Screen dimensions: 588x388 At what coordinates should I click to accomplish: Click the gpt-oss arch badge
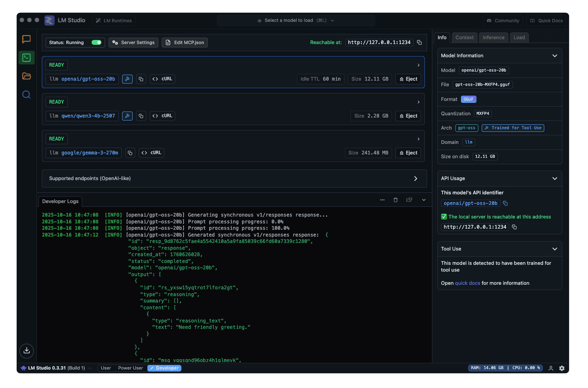coord(467,128)
